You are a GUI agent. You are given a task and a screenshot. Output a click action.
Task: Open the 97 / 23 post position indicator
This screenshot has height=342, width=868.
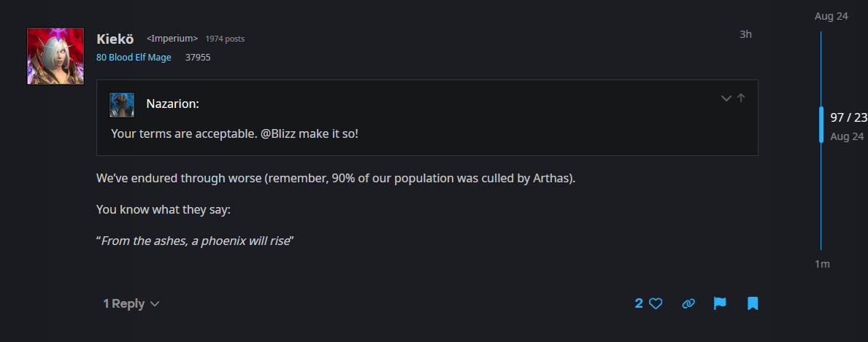848,117
